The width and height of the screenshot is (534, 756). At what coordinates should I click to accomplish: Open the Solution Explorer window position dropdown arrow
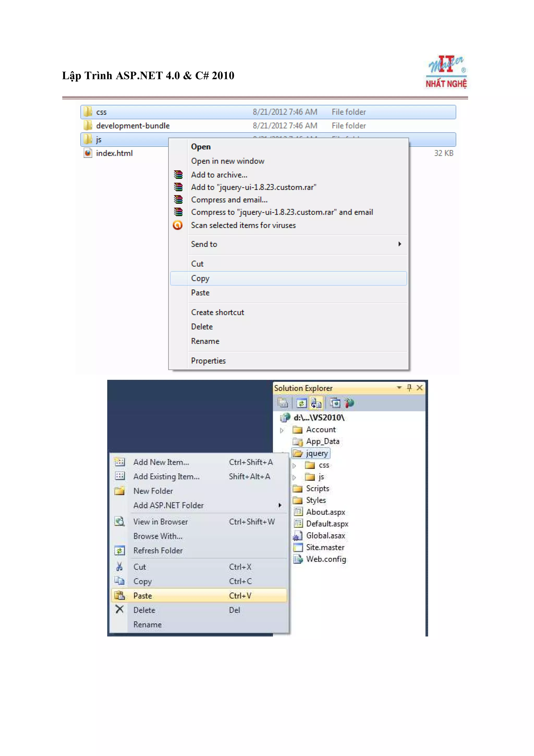pos(399,388)
